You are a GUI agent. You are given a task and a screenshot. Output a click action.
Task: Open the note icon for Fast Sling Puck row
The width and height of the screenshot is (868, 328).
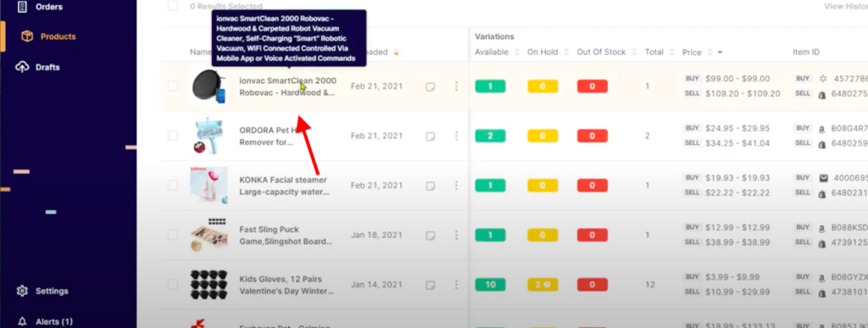click(x=430, y=236)
